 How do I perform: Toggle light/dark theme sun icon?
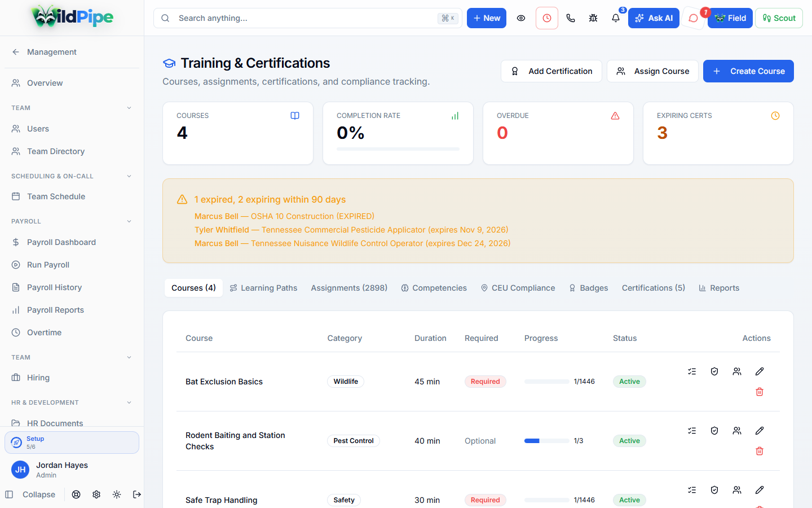tap(117, 494)
